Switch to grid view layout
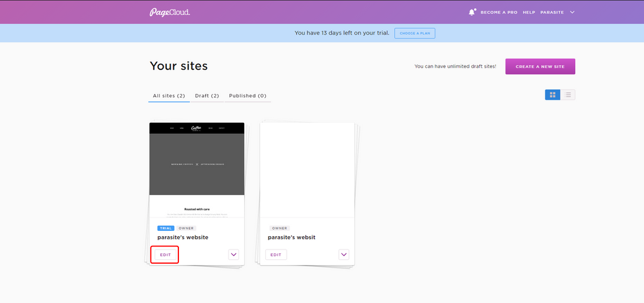The image size is (644, 303). pos(553,95)
